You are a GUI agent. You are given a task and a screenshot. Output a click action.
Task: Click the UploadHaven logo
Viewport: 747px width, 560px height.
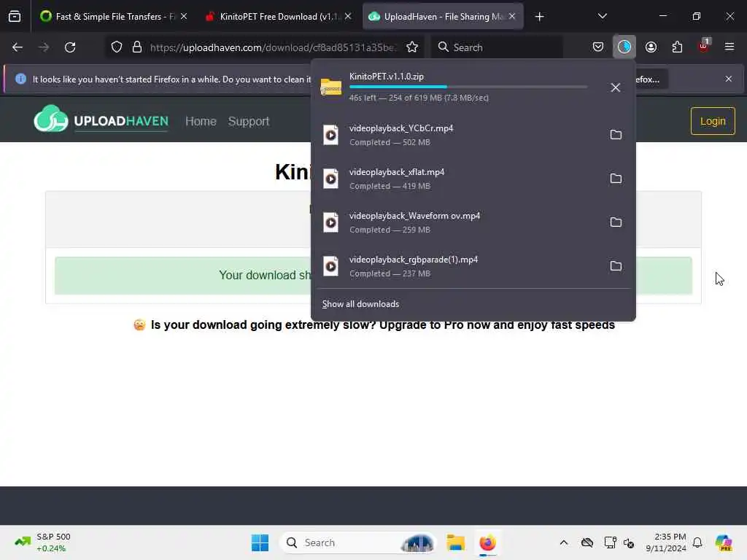(x=101, y=120)
